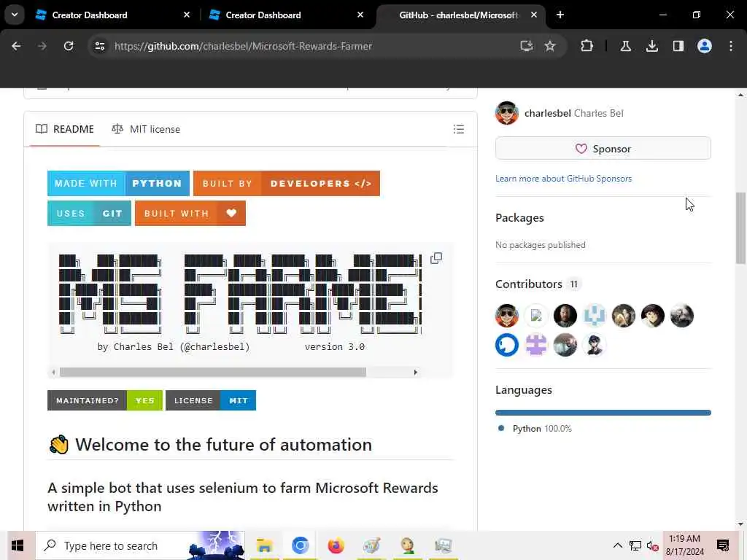Open the second contributor with broken image
This screenshot has width=747, height=560.
[536, 316]
